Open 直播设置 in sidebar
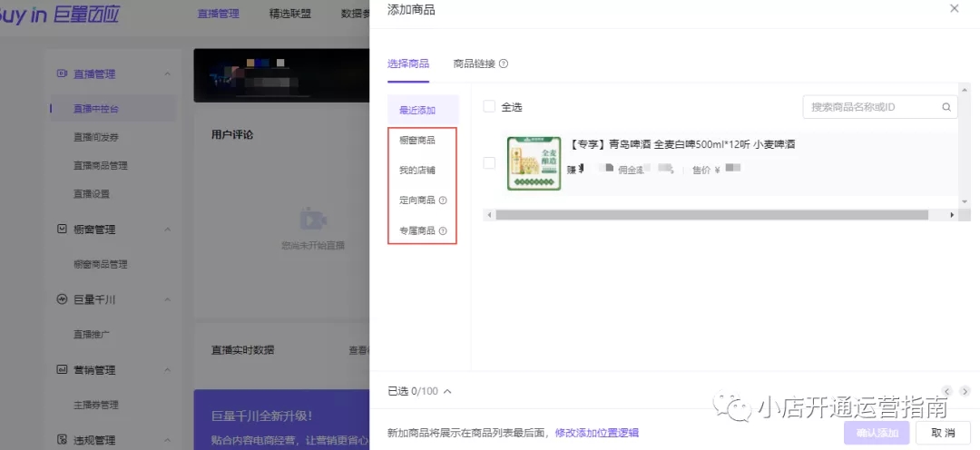 92,194
